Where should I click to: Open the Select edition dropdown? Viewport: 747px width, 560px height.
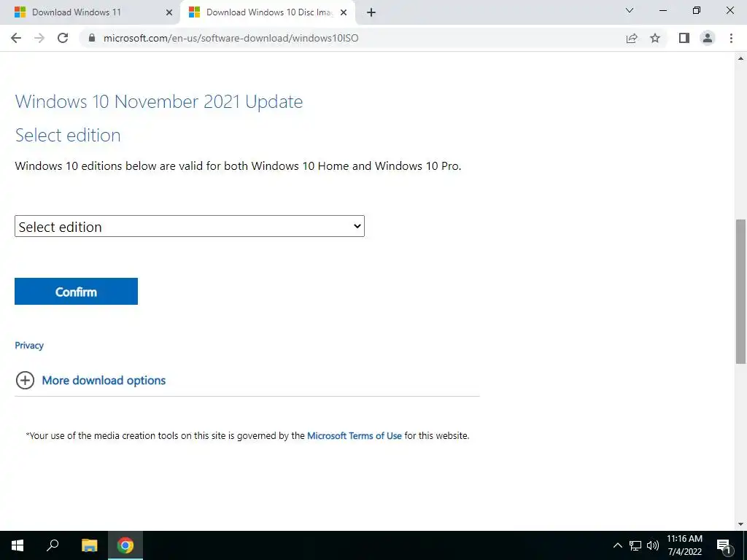(x=190, y=226)
